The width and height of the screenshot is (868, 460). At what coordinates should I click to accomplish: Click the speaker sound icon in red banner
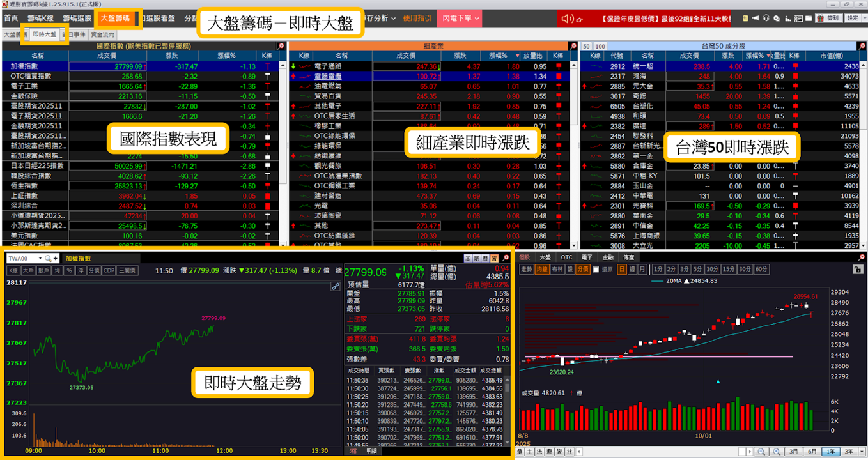click(567, 19)
